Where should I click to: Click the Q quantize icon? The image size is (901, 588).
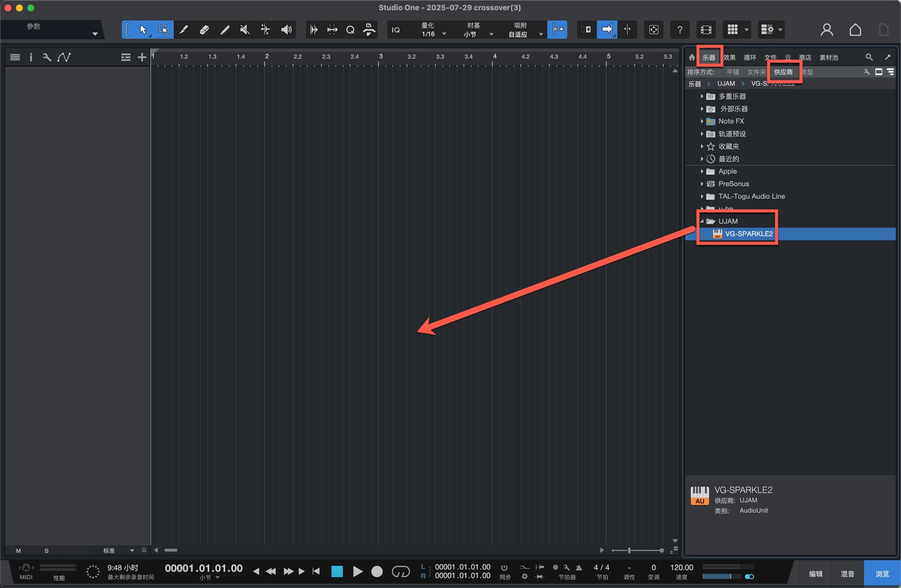350,30
